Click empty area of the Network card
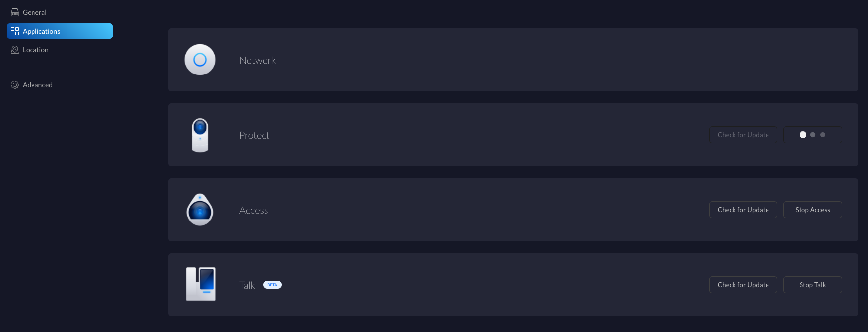 pyautogui.click(x=542, y=60)
